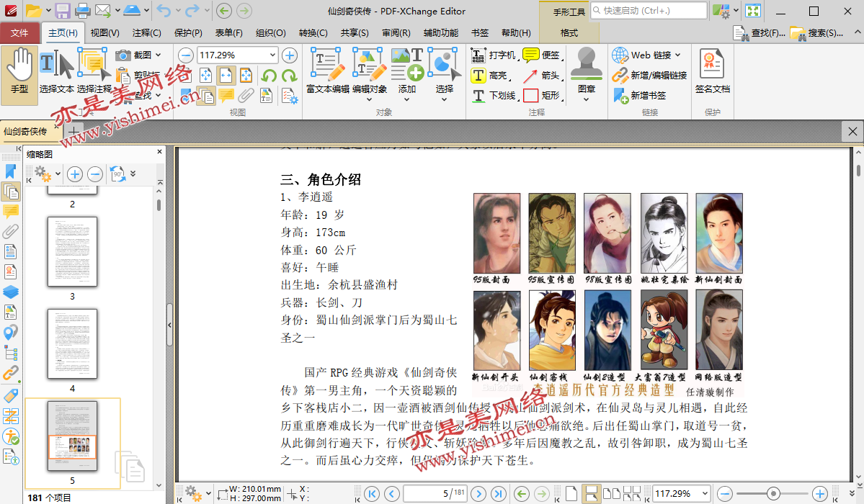Screen dimensions: 864x504
Task: Switch to the Protect (保护) ribbon tab
Action: [x=189, y=33]
